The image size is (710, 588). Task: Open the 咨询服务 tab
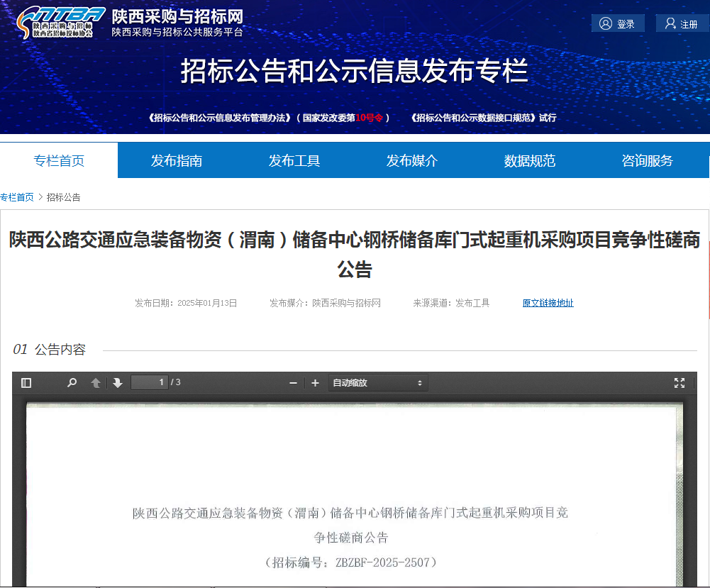pyautogui.click(x=648, y=160)
